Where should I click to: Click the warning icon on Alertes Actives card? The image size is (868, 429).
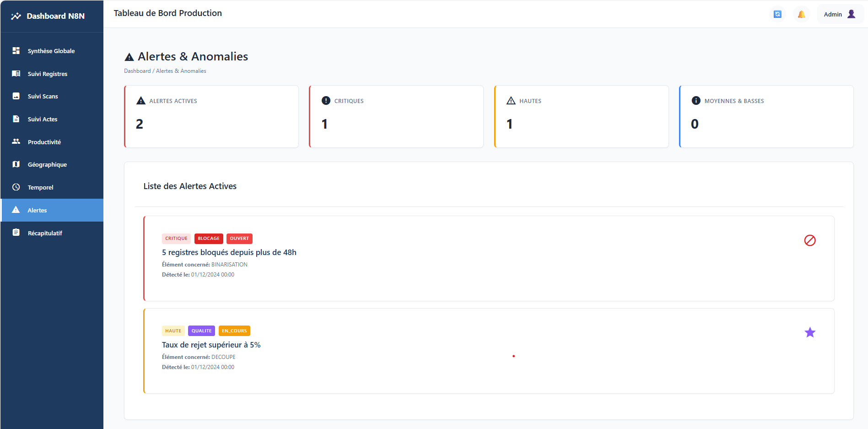click(140, 100)
